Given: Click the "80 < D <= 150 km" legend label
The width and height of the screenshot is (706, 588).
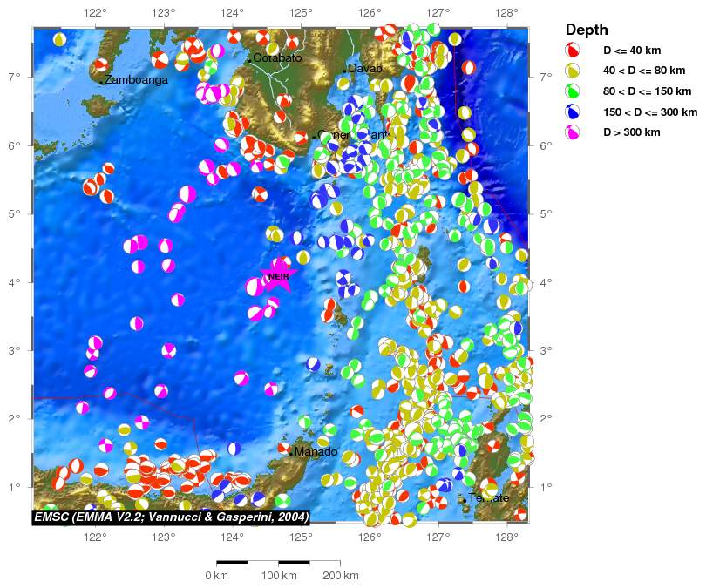Looking at the screenshot, I should click(647, 91).
